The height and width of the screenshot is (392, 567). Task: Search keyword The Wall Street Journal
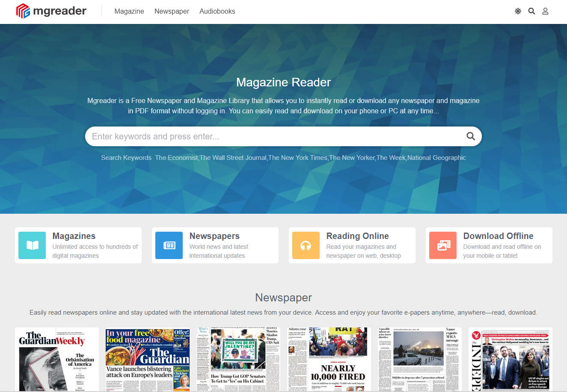click(x=234, y=158)
